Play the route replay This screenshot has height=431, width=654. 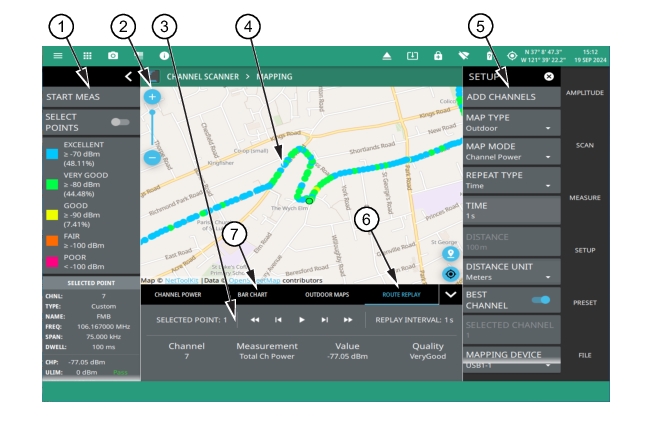click(302, 319)
